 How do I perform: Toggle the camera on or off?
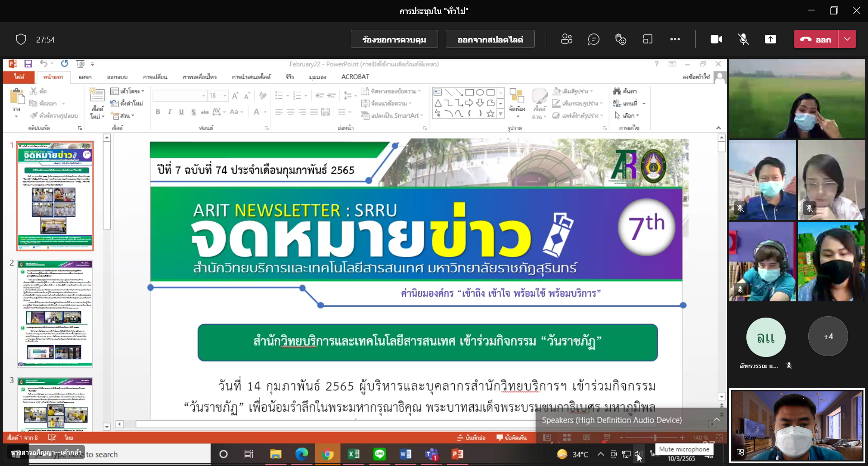(x=716, y=39)
